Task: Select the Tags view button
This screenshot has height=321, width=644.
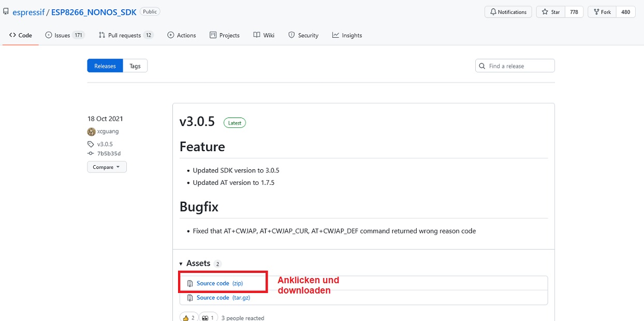Action: [135, 66]
